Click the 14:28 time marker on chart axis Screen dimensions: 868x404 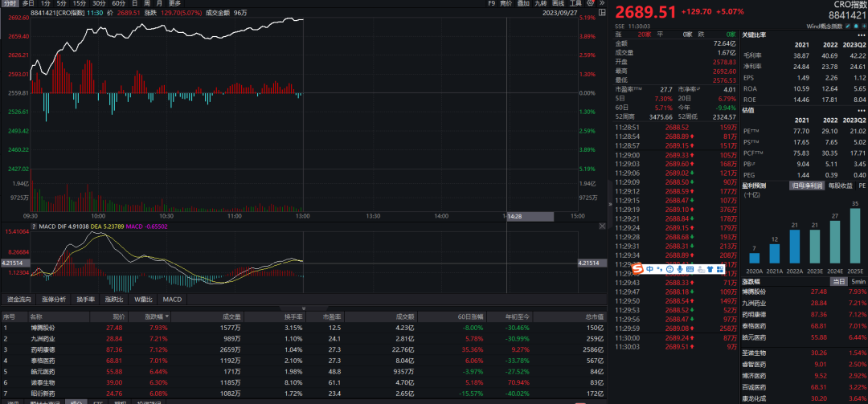point(530,216)
